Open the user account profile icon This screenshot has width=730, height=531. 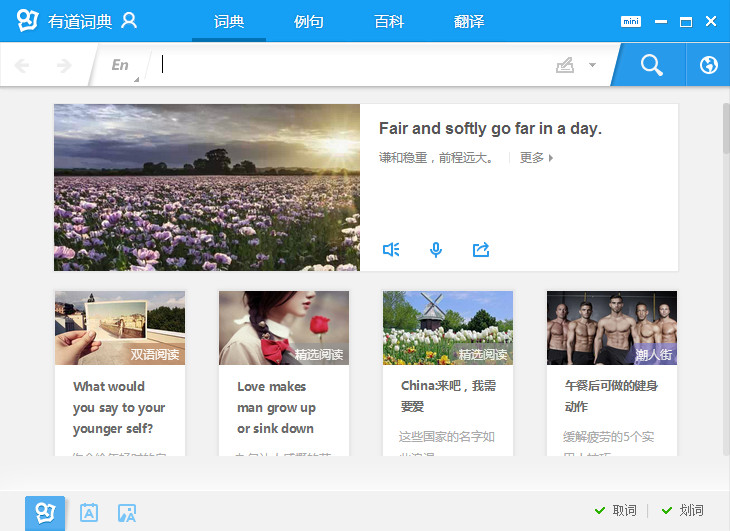129,21
